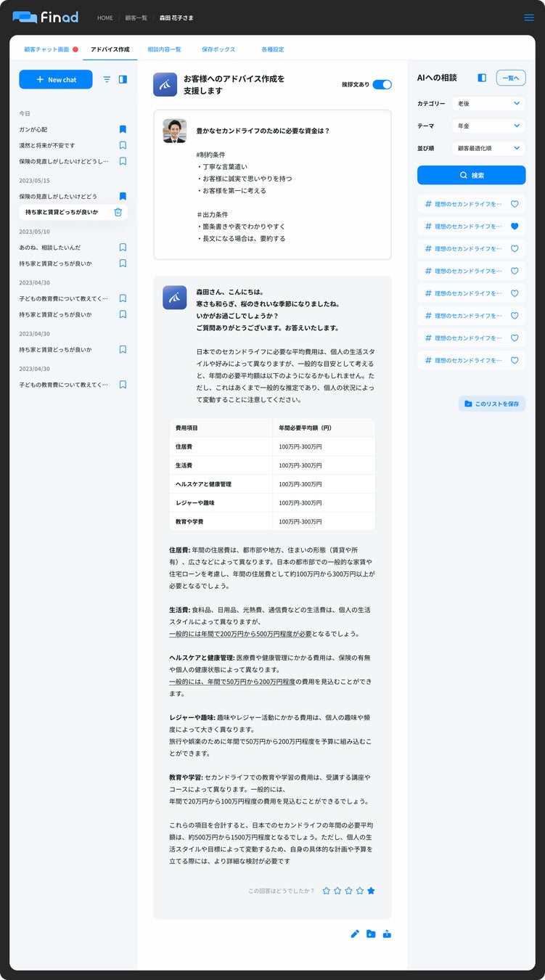545x980 pixels.
Task: Click 顧客一覧 in the breadcrumb
Action: 136,17
